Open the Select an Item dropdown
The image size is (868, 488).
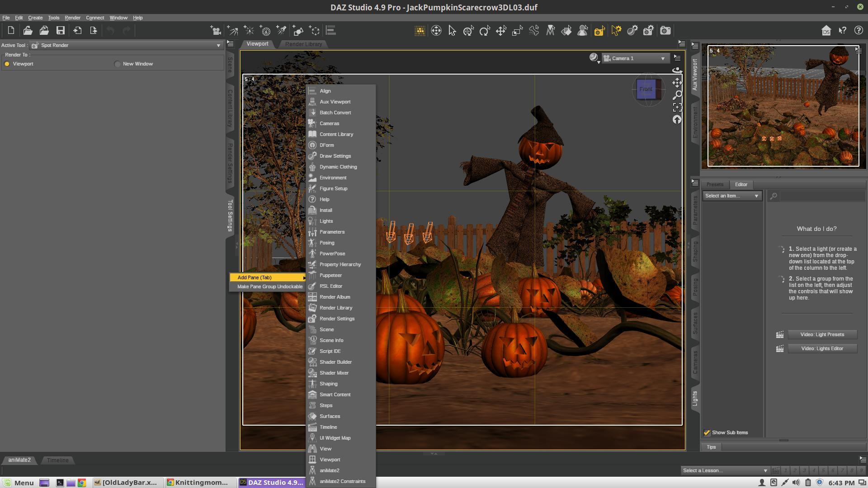pos(731,196)
